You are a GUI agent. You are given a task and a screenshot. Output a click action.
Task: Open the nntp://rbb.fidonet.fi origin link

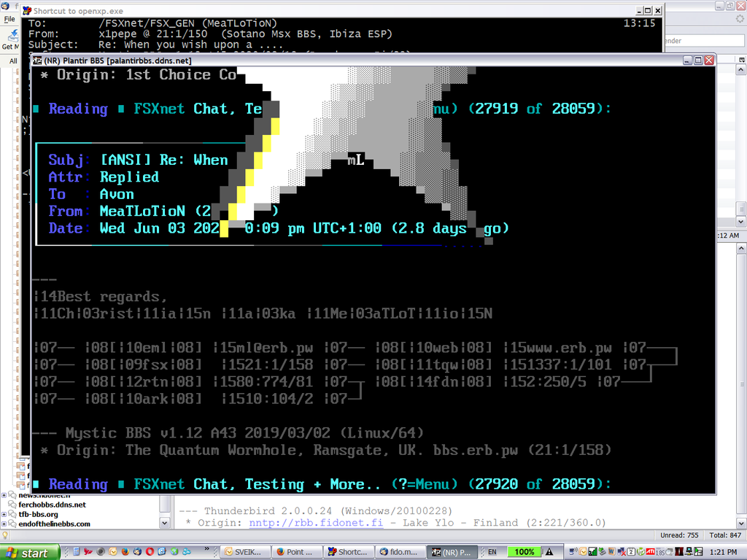pos(316,523)
